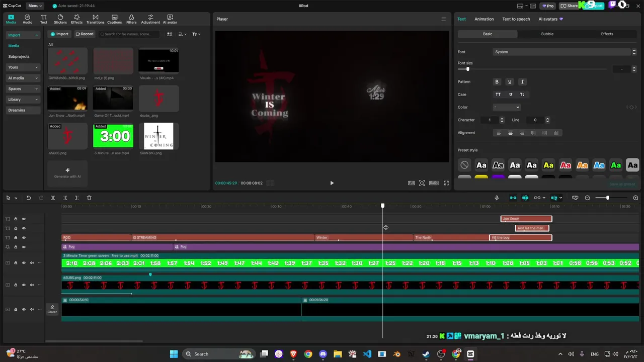Open the AI avatar panel
Screen dimensions: 644x362
[170, 19]
